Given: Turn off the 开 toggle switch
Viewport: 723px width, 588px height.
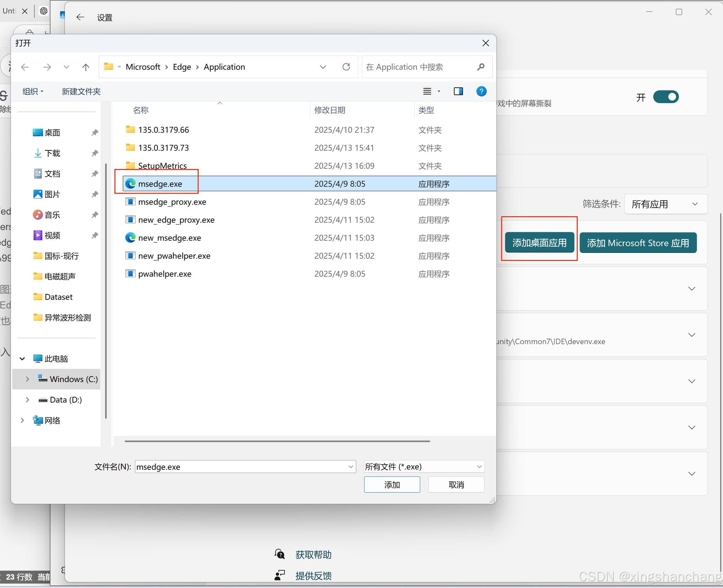Looking at the screenshot, I should point(665,97).
